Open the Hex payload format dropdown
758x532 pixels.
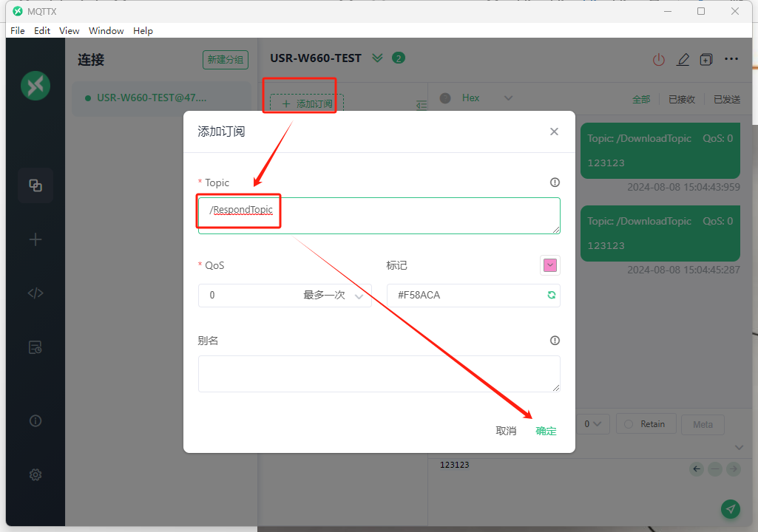click(487, 98)
